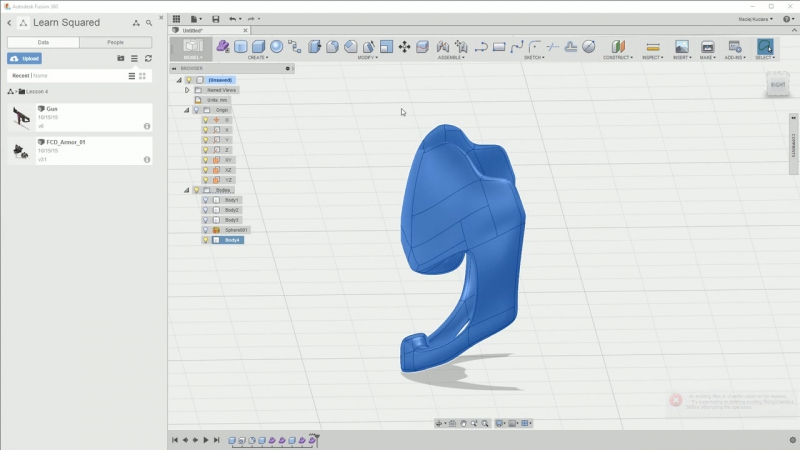Collapse the Bodies folder
Viewport: 800px width, 450px height.
187,190
